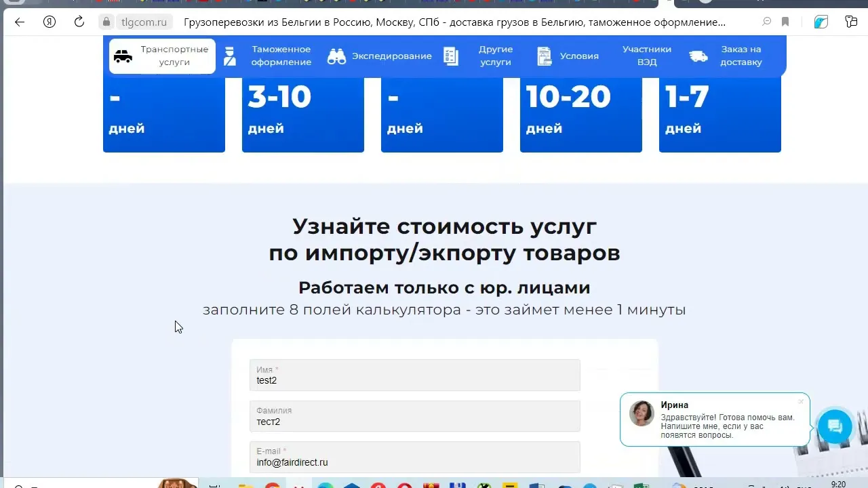Go back with the browser back arrow
The height and width of the screenshot is (488, 868).
click(20, 22)
